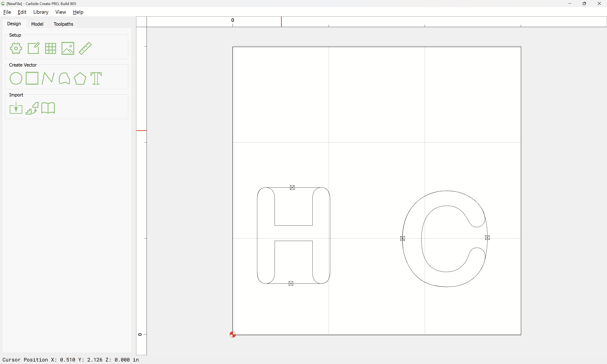The image size is (607, 364).
Task: Open the Help menu
Action: pyautogui.click(x=78, y=12)
